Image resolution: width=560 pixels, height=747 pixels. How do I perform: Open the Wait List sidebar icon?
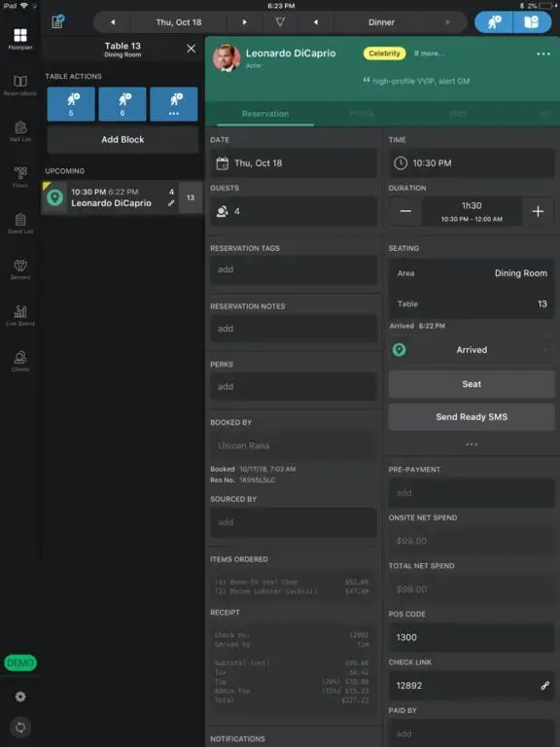pyautogui.click(x=20, y=131)
